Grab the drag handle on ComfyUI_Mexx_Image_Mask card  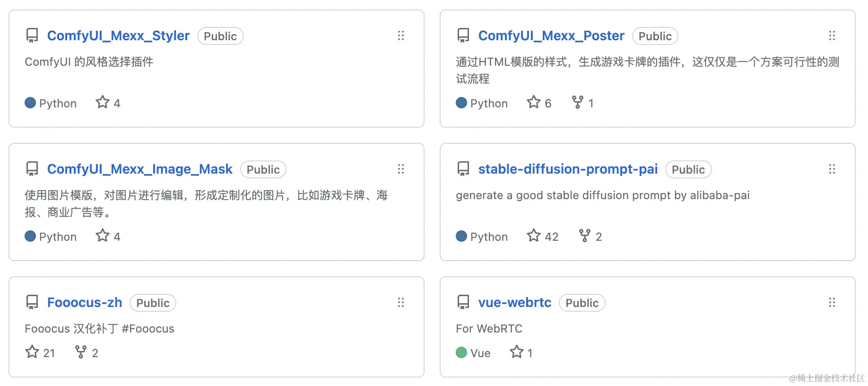(401, 169)
